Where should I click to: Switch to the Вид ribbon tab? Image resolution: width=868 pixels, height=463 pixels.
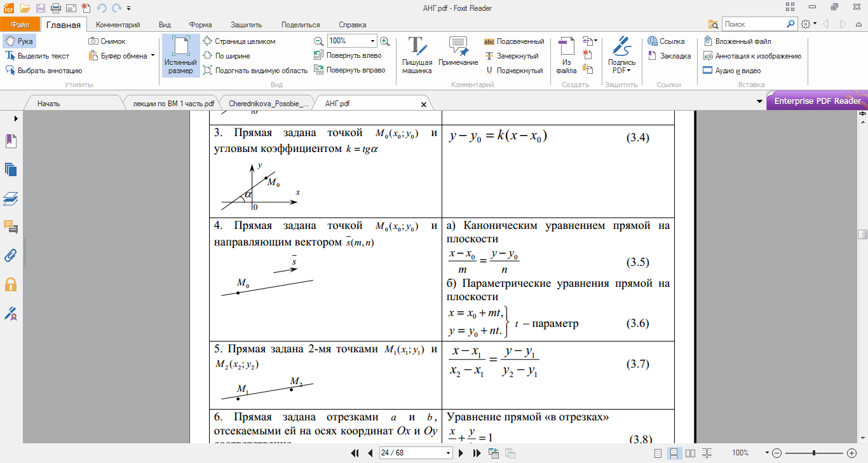(x=165, y=25)
